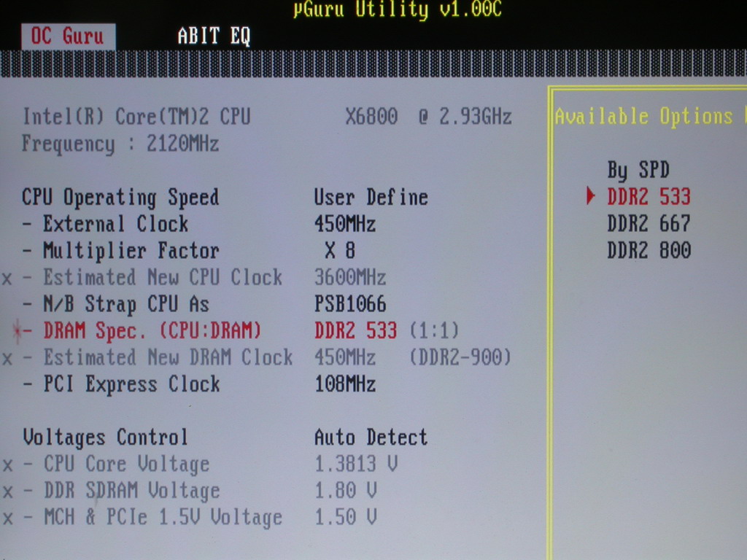Image resolution: width=747 pixels, height=560 pixels.
Task: Click the Intel(R) Core(TM)2 CPU text
Action: [136, 117]
